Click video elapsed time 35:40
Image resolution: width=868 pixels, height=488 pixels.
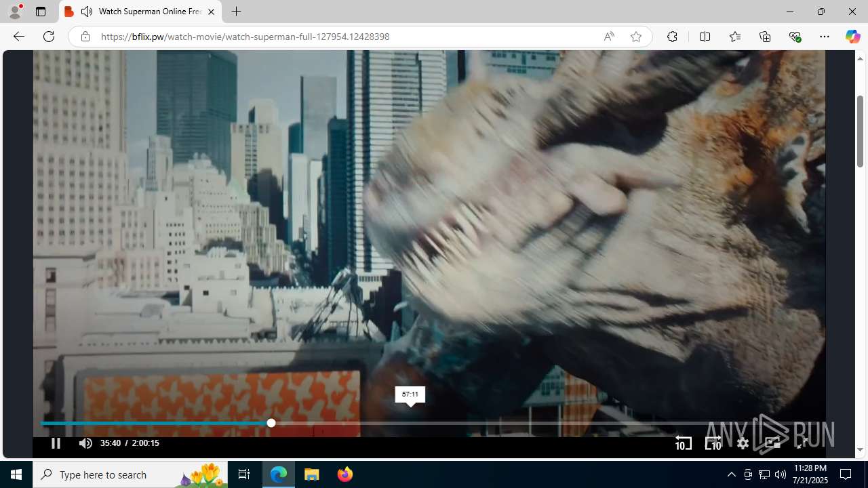111,443
